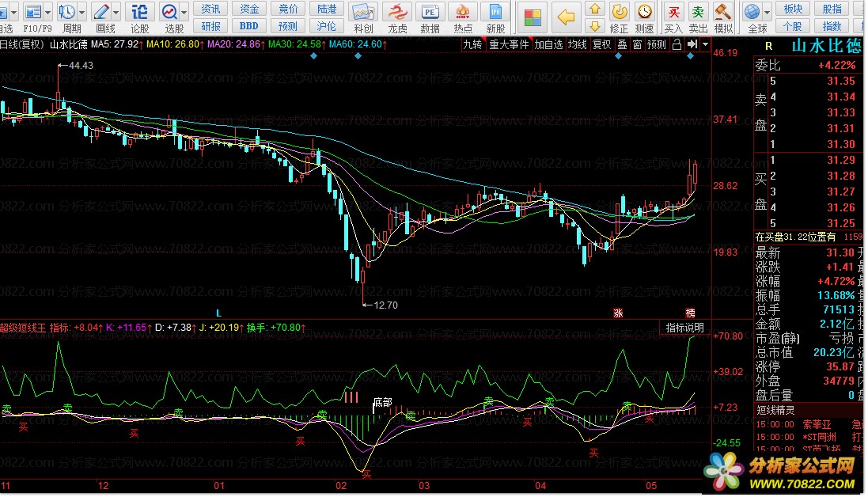Toggle 窗 multi-window mode
This screenshot has height=497, width=868.
point(637,44)
